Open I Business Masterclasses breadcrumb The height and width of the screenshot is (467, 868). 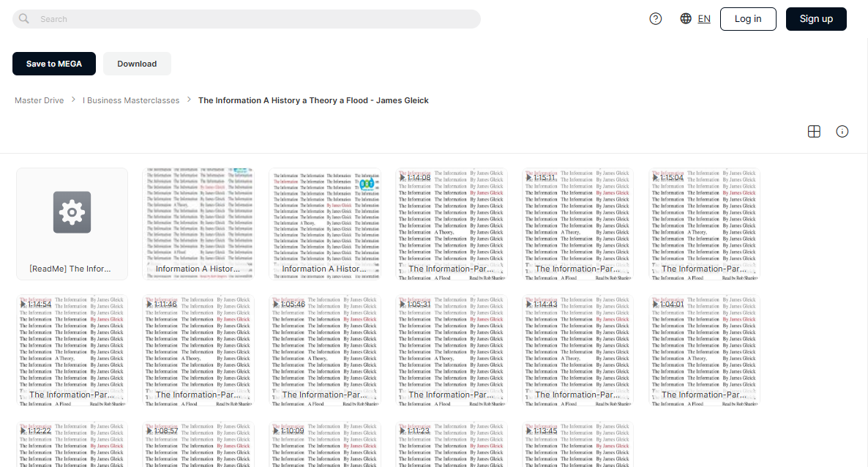pos(131,100)
